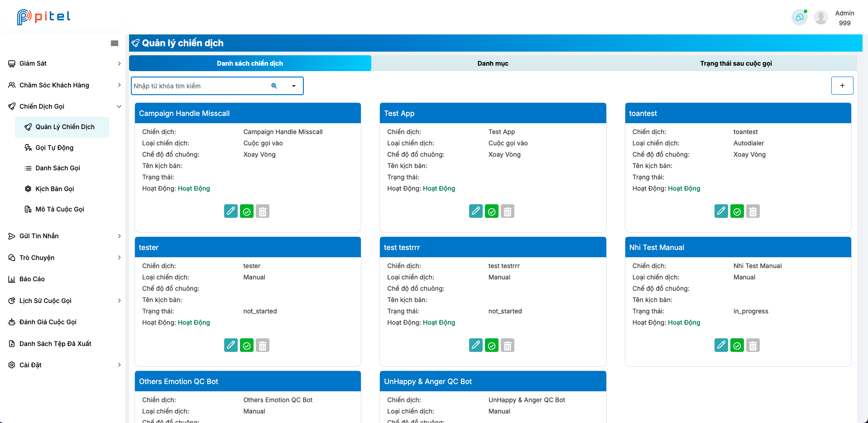
Task: Delete the tester campaign
Action: [x=263, y=345]
